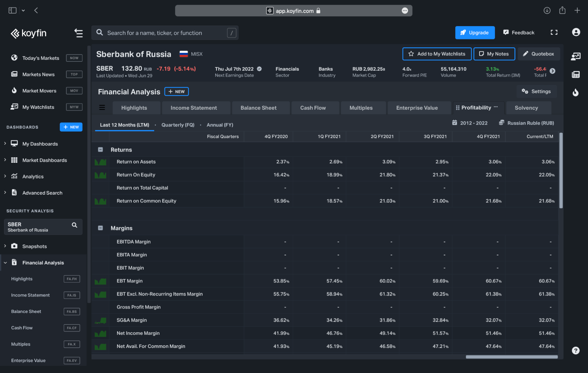Open Return On Equity mini chart icon
The image size is (588, 373).
point(100,175)
